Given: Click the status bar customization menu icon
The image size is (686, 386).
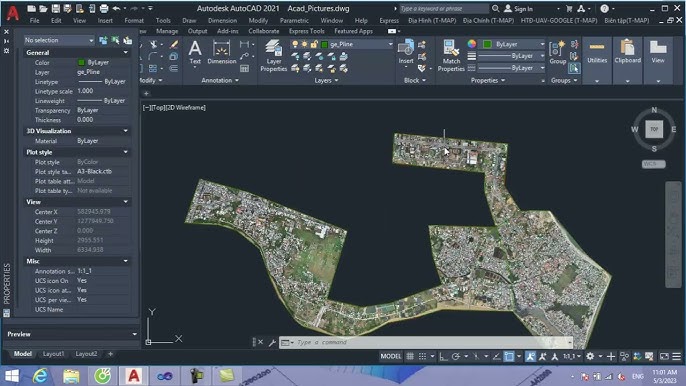Looking at the screenshot, I should [676, 356].
